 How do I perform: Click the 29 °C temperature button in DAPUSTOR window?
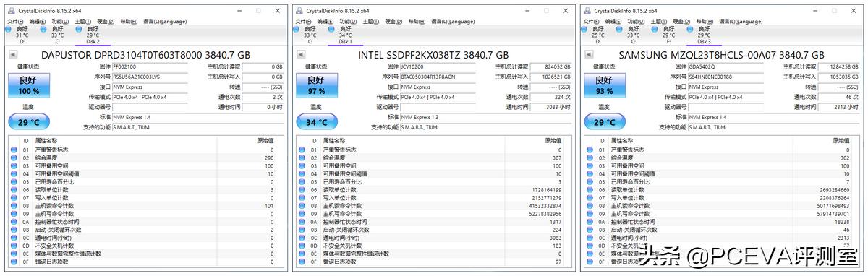tap(28, 122)
